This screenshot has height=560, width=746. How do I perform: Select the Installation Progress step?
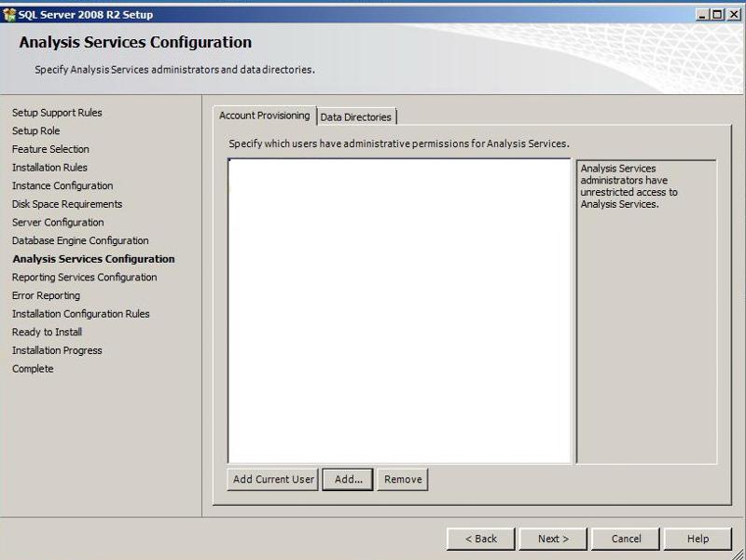coord(57,350)
